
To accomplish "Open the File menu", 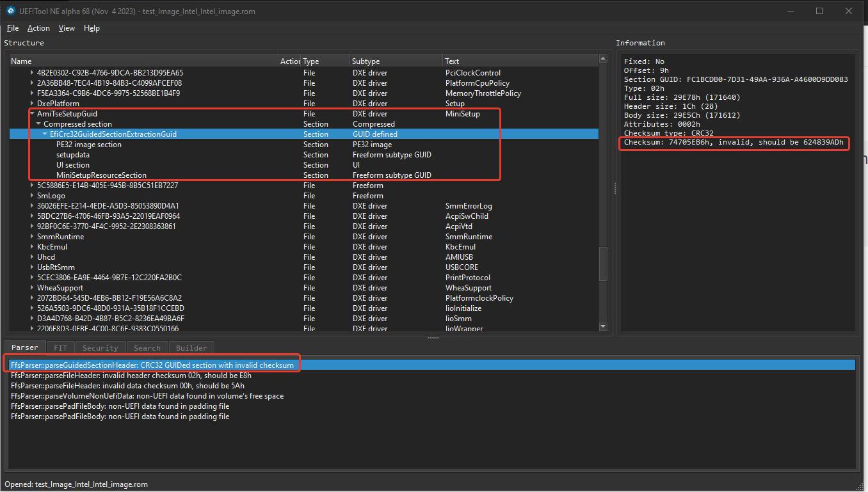I will (x=13, y=28).
